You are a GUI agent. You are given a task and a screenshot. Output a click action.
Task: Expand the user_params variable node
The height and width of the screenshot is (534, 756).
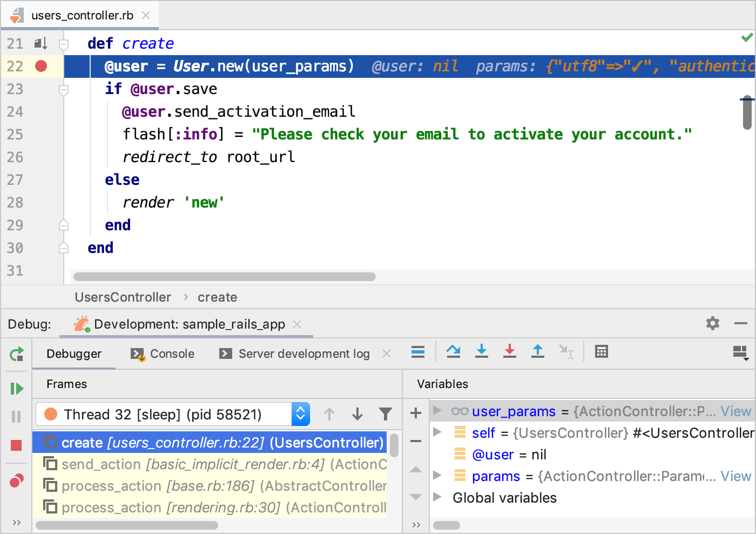point(437,411)
